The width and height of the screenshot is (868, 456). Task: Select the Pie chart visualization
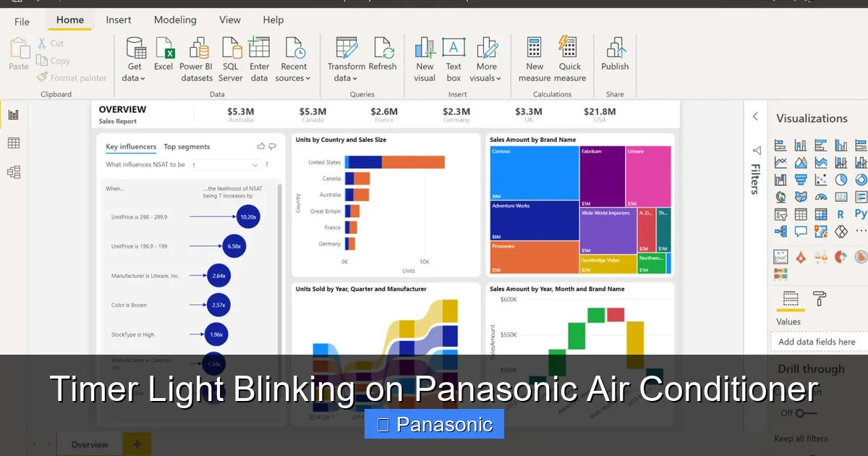pyautogui.click(x=841, y=180)
